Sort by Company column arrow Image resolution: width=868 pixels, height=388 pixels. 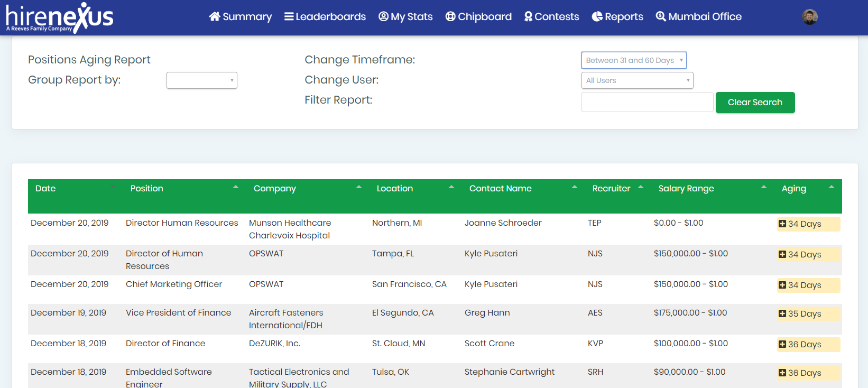coord(359,187)
